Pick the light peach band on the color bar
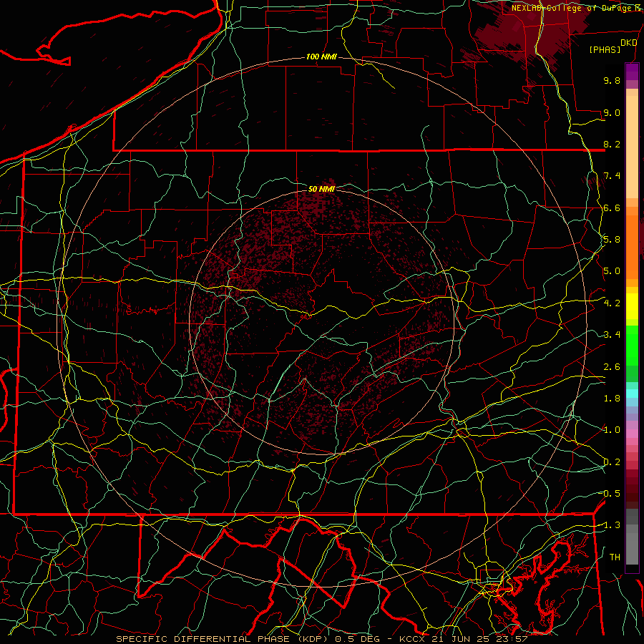644x644 pixels. (632, 147)
